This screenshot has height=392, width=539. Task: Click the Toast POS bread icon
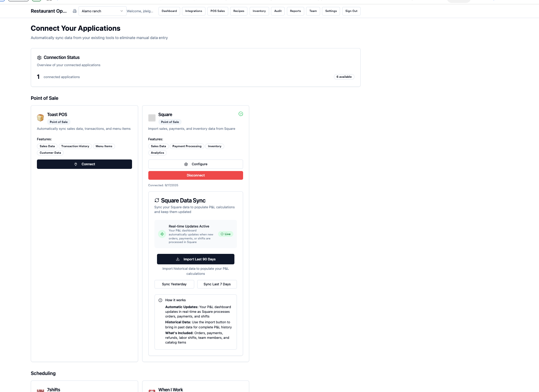pos(40,118)
